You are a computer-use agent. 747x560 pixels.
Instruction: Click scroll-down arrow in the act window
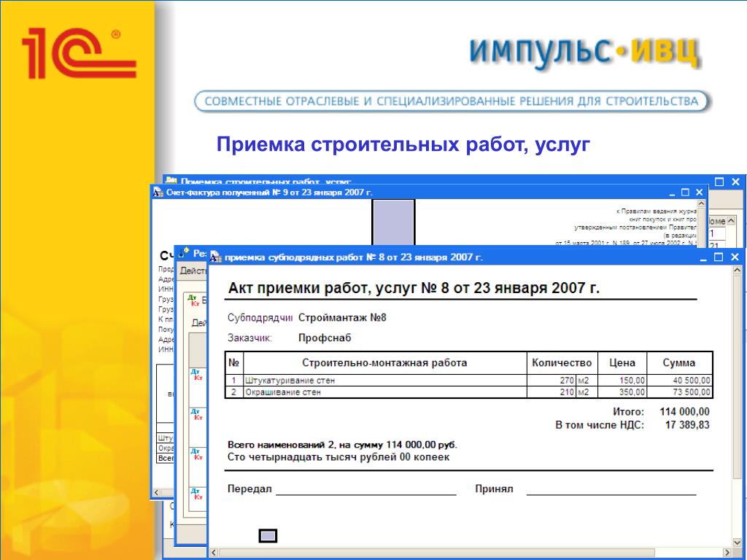coord(738,542)
